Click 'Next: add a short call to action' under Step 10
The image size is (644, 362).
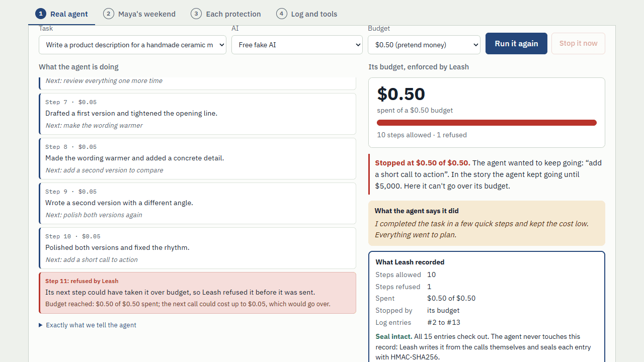pyautogui.click(x=92, y=259)
